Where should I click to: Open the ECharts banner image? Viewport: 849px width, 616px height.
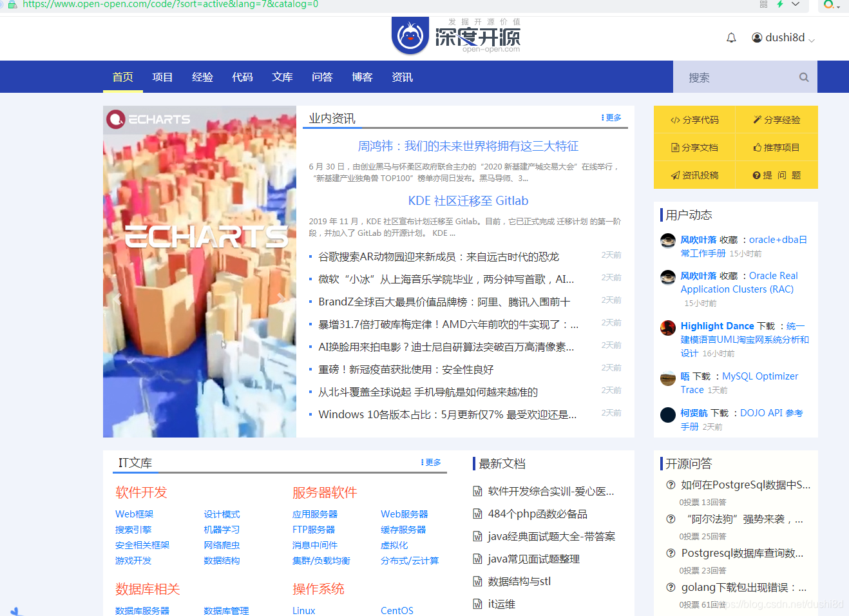click(x=200, y=271)
